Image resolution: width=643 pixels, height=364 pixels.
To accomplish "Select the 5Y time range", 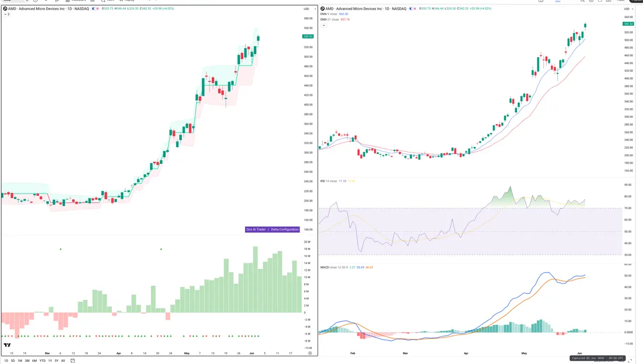I will pyautogui.click(x=56, y=361).
